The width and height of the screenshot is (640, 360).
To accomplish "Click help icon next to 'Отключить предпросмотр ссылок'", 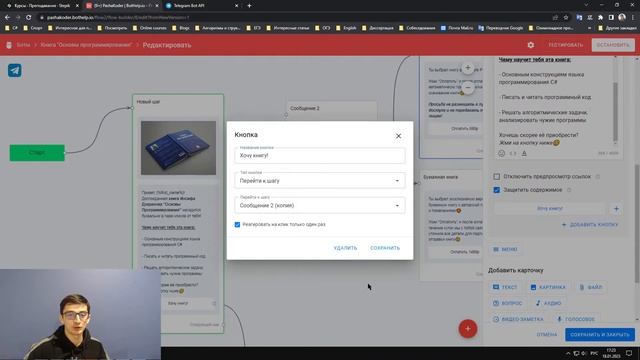I will [598, 177].
